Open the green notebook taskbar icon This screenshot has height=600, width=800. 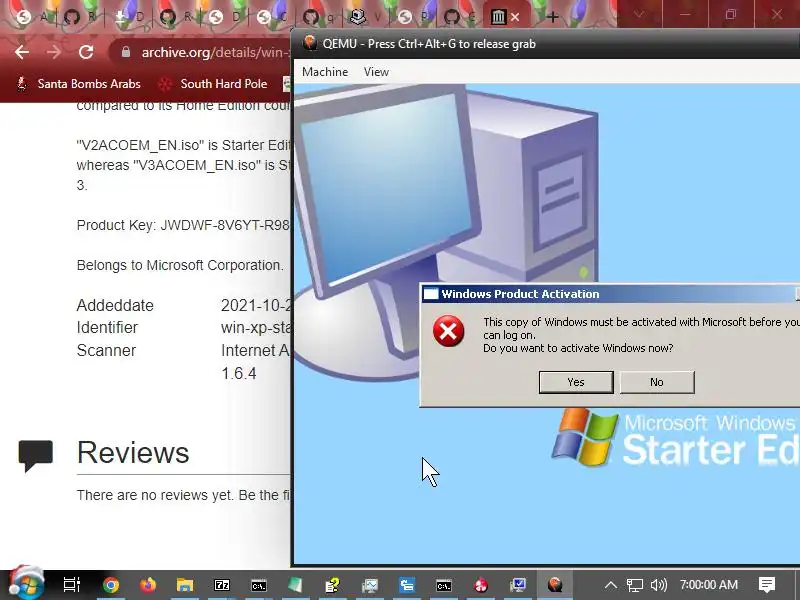click(295, 585)
